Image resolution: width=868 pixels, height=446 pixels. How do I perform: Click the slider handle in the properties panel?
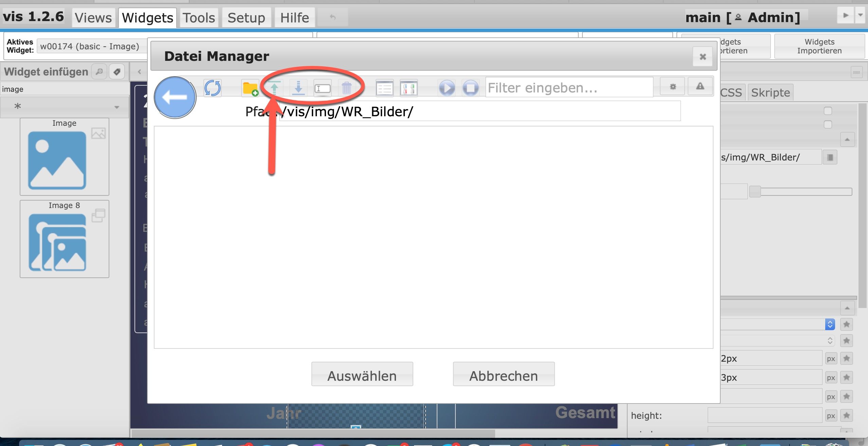coord(755,191)
